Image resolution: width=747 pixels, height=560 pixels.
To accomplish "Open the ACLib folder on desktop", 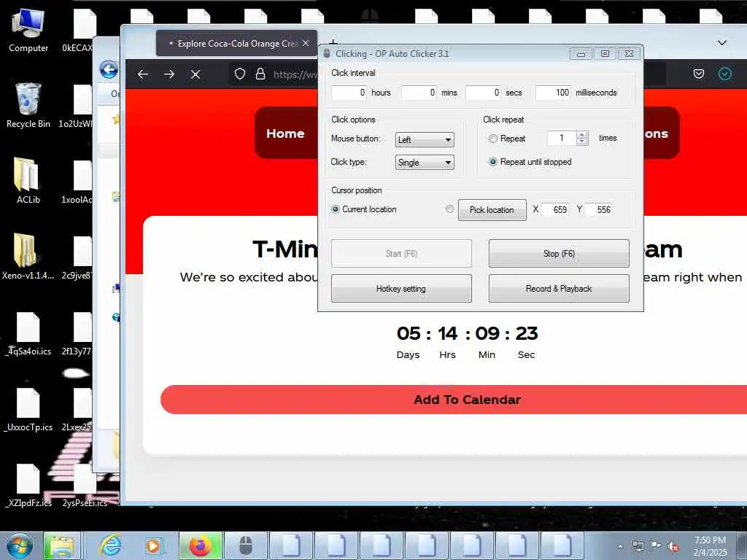I will (28, 180).
